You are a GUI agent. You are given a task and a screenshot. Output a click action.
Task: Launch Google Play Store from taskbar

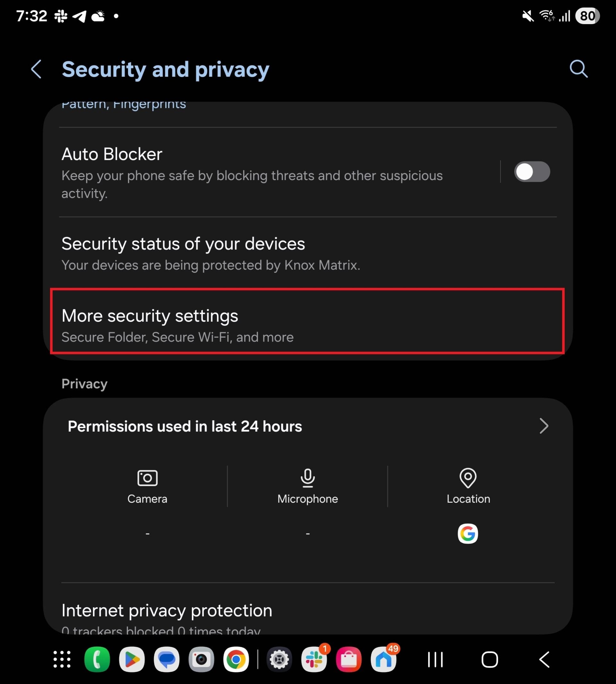(x=132, y=660)
